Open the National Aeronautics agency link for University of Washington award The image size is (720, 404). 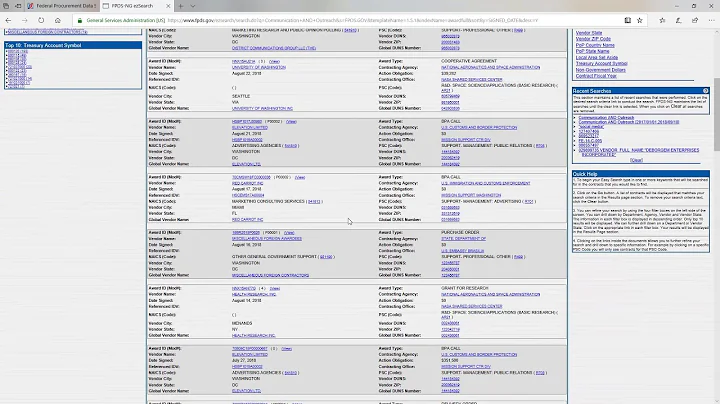click(490, 67)
